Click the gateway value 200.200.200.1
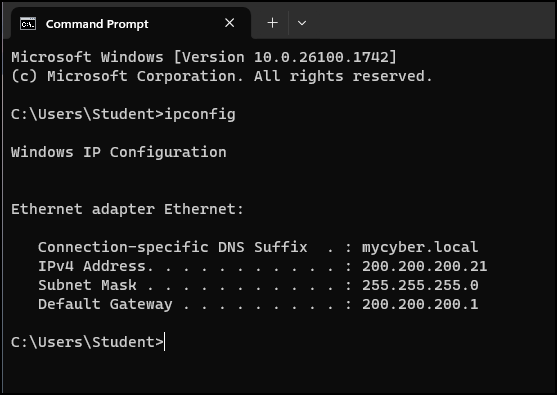The image size is (557, 395). coord(420,304)
